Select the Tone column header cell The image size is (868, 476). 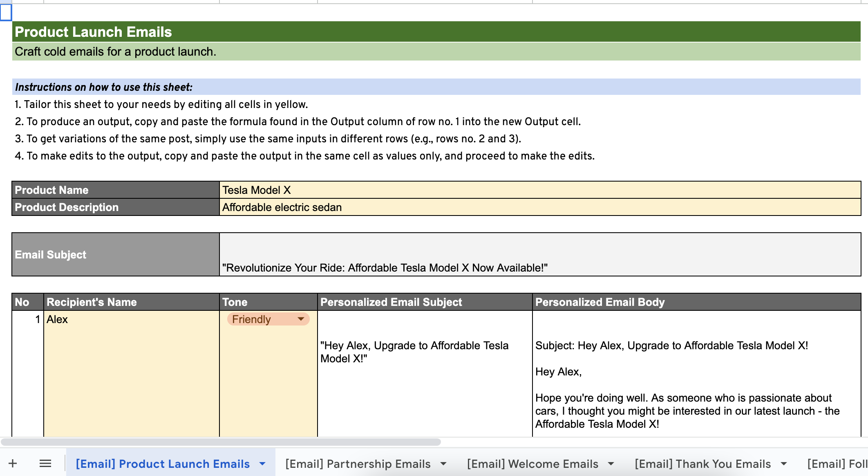coord(268,302)
